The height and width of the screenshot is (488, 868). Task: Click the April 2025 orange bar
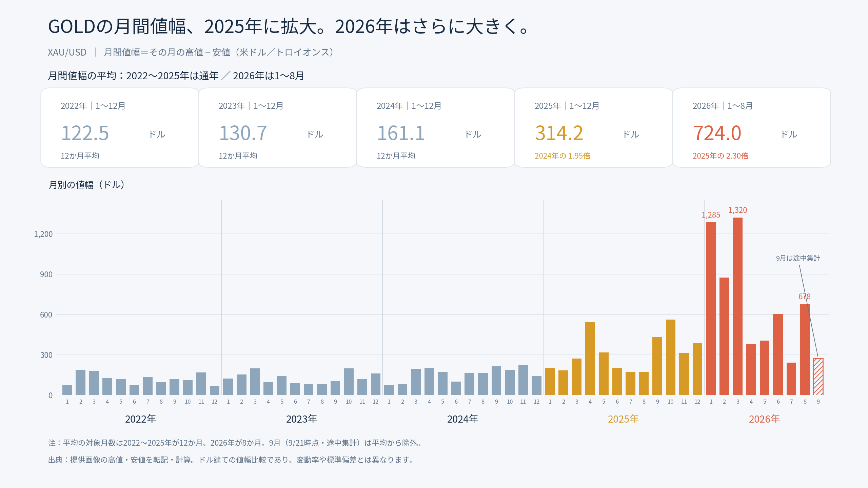590,359
